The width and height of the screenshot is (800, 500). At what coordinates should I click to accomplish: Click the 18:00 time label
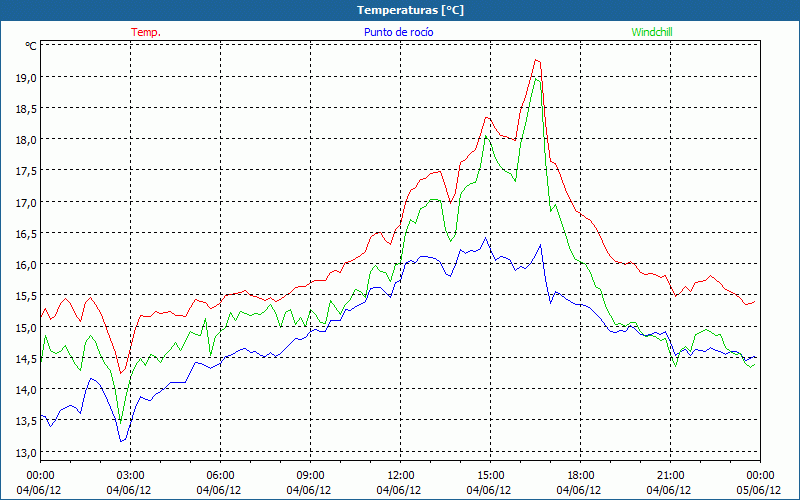pos(581,476)
